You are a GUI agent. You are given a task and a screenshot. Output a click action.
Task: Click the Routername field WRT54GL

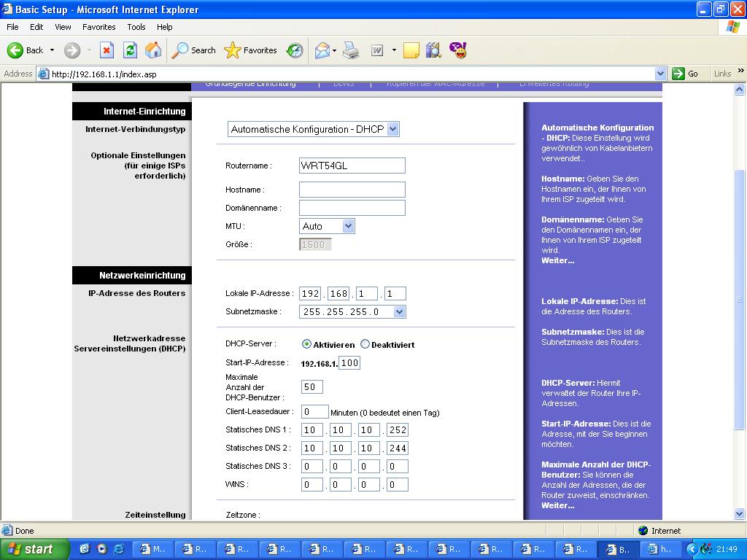coord(352,166)
